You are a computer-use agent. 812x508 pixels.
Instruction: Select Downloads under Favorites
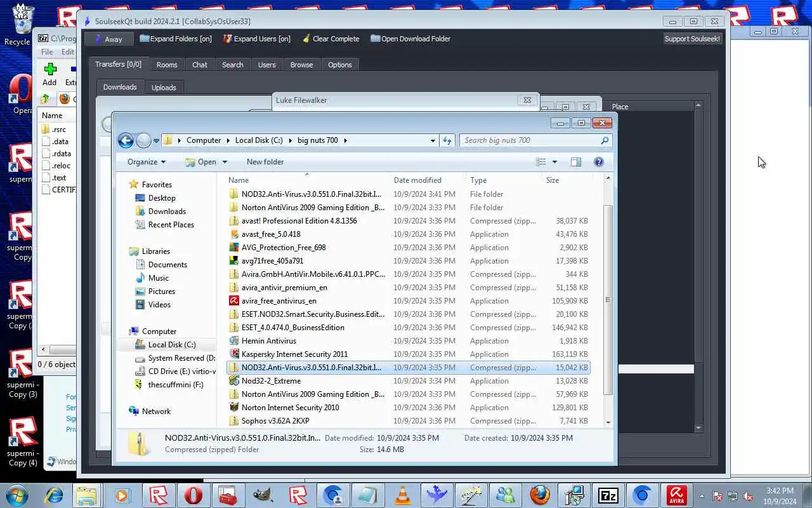167,211
